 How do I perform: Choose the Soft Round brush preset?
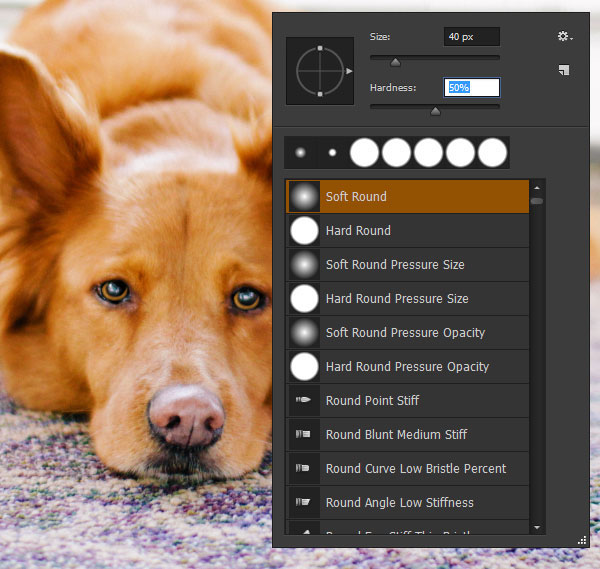408,197
